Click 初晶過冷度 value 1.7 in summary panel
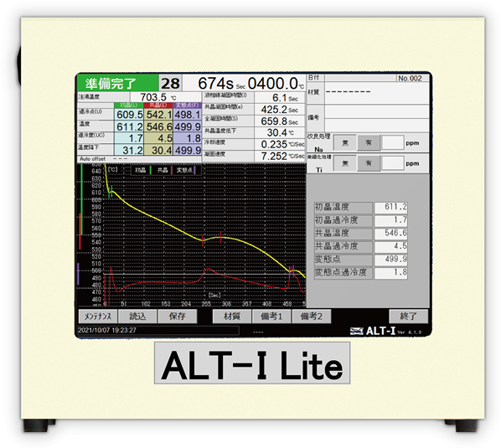This screenshot has width=501, height=448. [390, 220]
